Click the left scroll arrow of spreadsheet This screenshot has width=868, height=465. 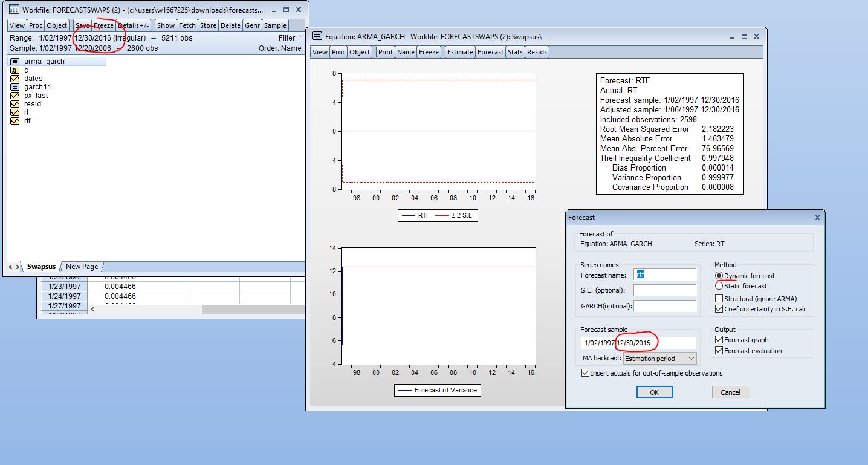click(92, 309)
